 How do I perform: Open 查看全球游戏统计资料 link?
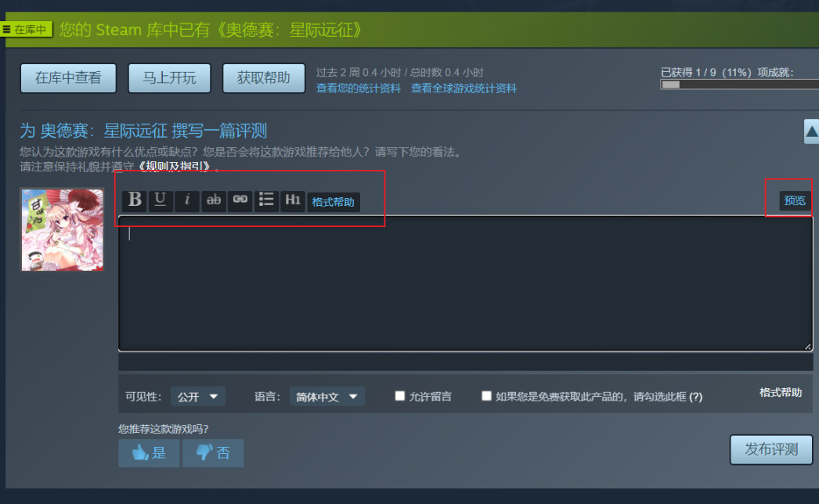(464, 88)
